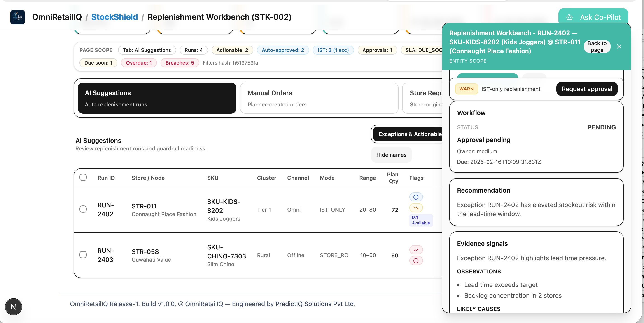The image size is (644, 323).
Task: Open the Store Requests tab
Action: click(422, 98)
